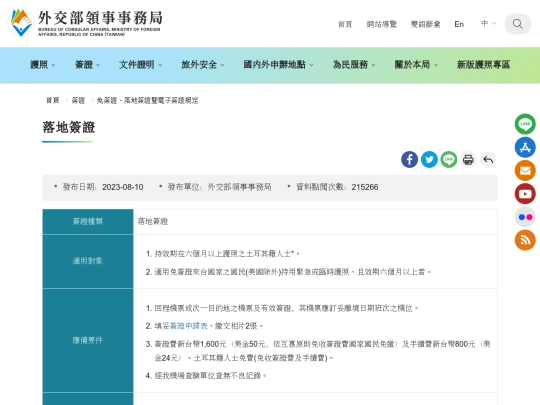The image size is (540, 405).
Task: Open the green LINE sidebar icon
Action: [x=525, y=124]
